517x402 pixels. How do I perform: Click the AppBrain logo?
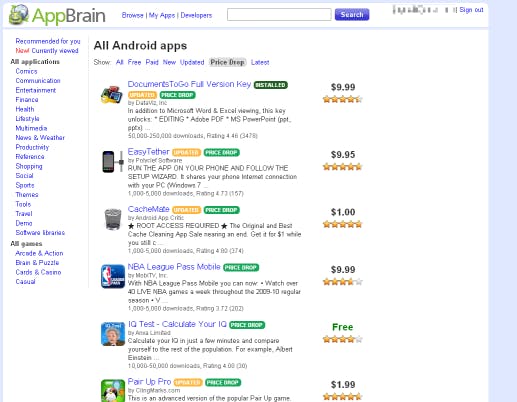[57, 15]
